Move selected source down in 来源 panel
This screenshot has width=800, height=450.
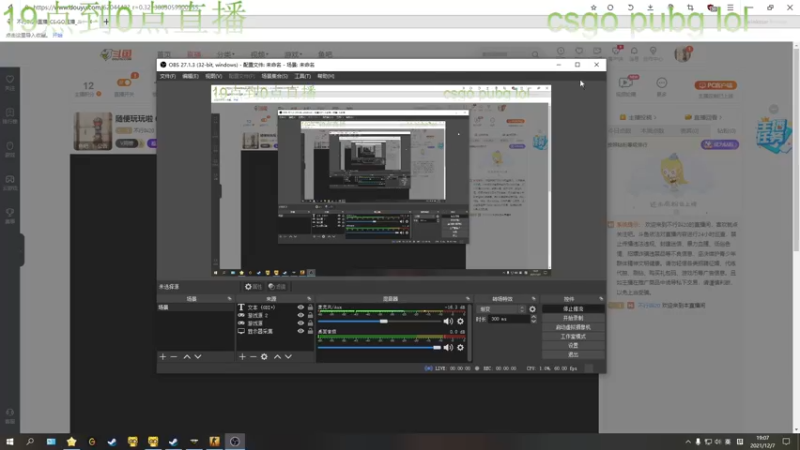[288, 357]
